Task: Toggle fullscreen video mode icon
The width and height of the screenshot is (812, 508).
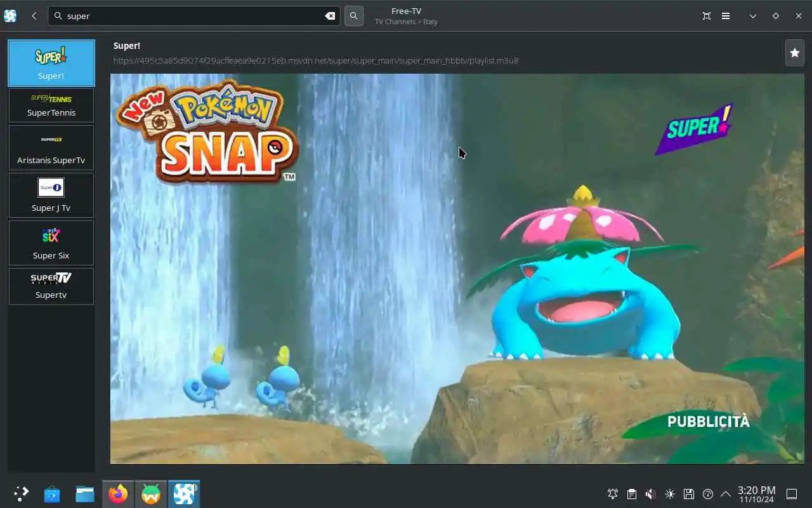Action: click(x=707, y=16)
